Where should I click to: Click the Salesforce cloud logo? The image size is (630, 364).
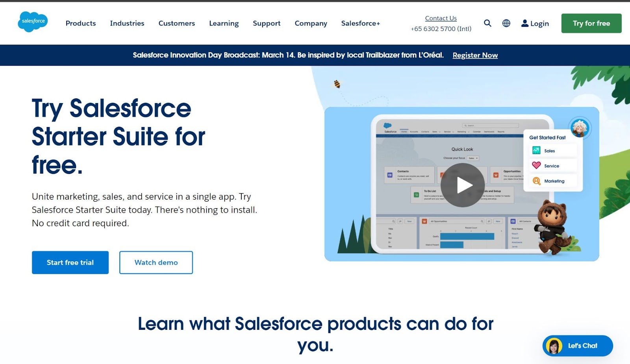[33, 22]
